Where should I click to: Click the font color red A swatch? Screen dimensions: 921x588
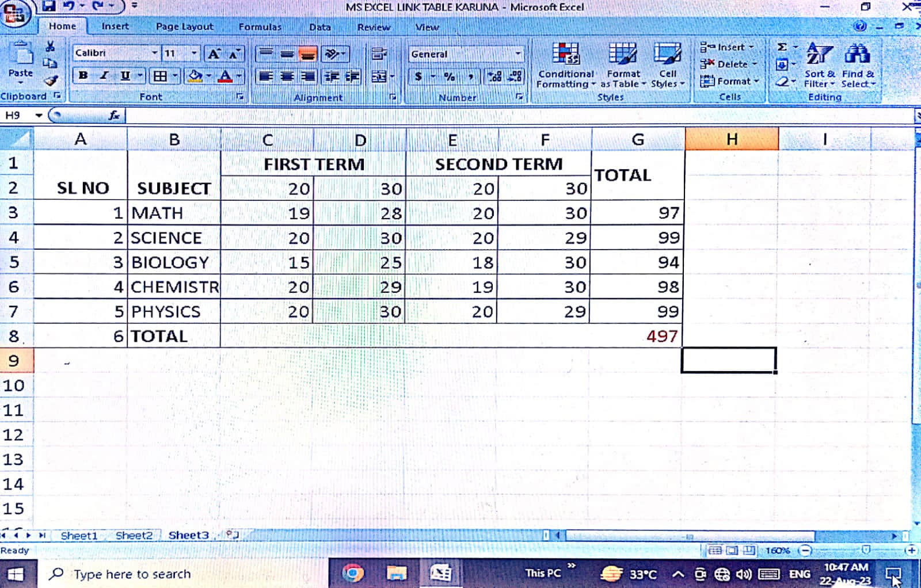pos(225,77)
